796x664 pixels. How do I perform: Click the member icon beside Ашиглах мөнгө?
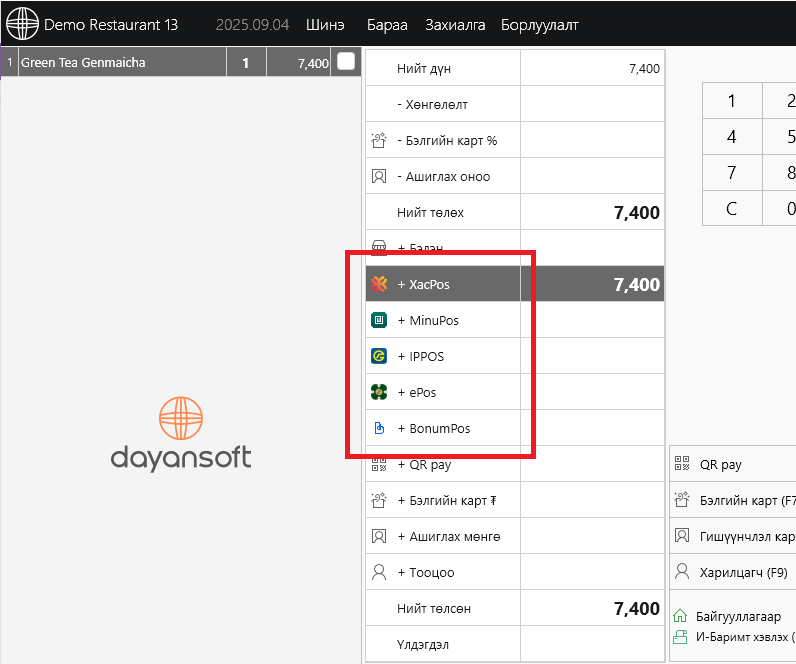379,536
